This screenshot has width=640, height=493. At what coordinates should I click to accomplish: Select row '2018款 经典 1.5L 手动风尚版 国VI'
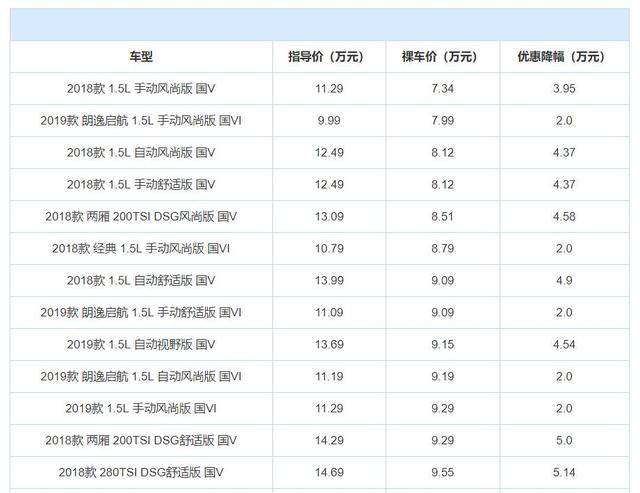tap(320, 249)
